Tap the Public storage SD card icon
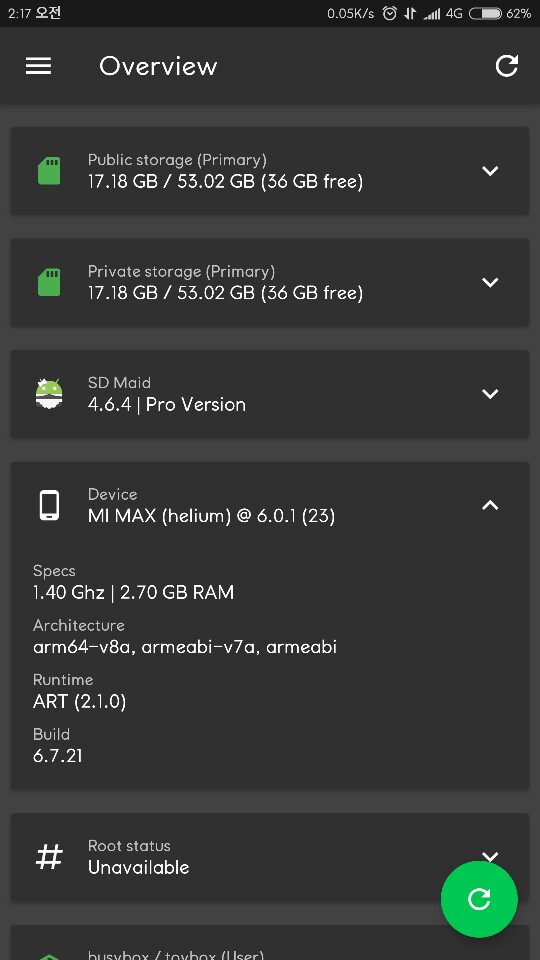The width and height of the screenshot is (540, 960). click(x=49, y=171)
